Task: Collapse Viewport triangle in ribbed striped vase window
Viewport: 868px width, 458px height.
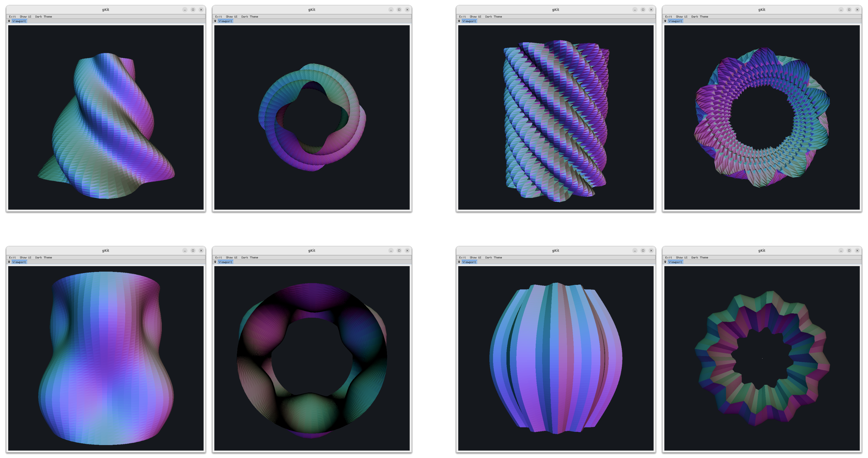Action: pos(459,262)
